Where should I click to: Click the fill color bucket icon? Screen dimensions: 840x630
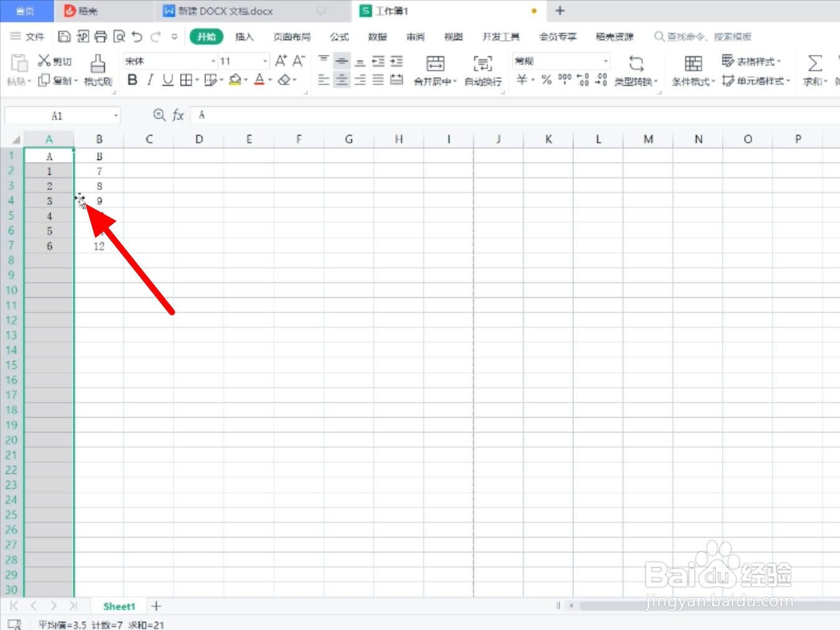235,80
